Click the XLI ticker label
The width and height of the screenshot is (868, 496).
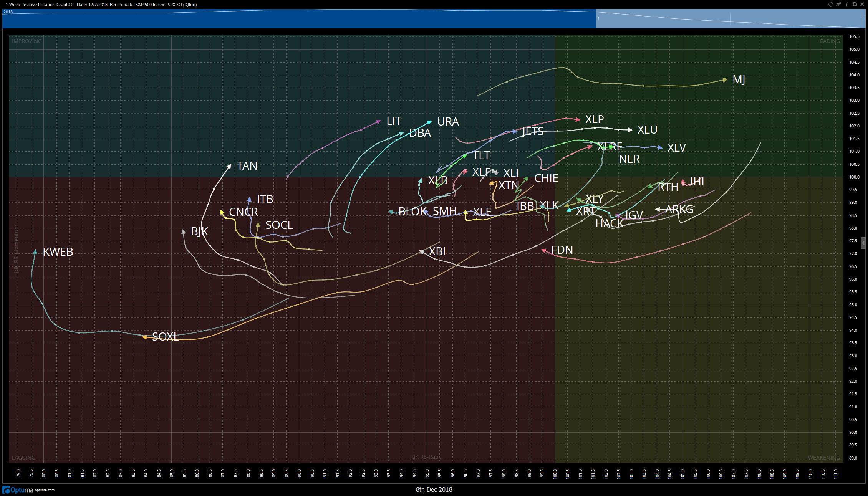pyautogui.click(x=511, y=173)
